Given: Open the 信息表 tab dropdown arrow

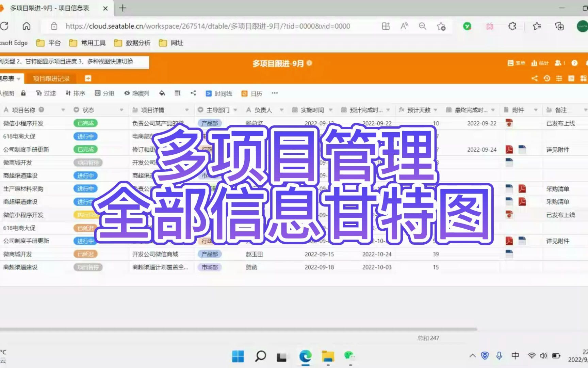Looking at the screenshot, I should coord(19,79).
